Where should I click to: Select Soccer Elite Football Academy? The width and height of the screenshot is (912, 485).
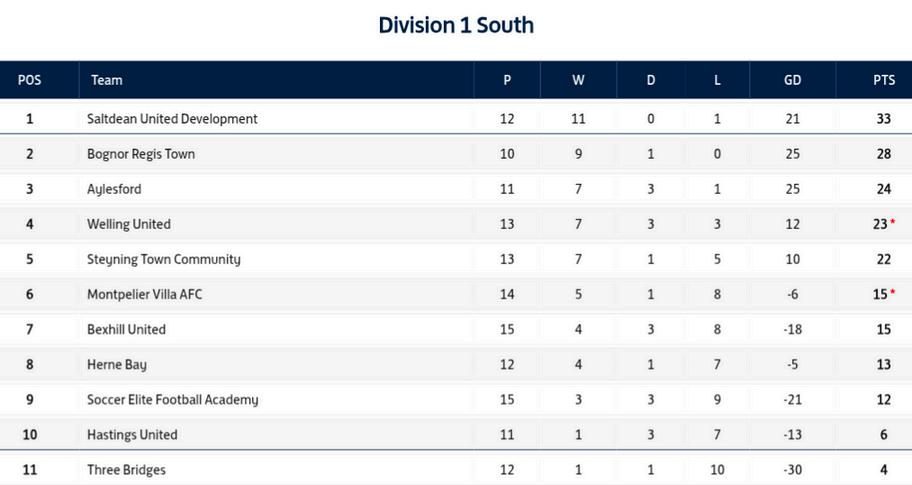[172, 400]
